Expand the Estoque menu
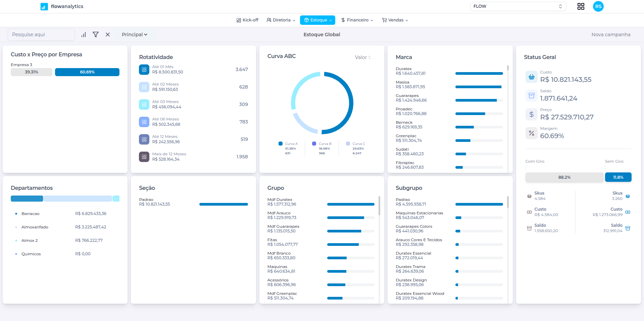The height and width of the screenshot is (321, 644). click(x=317, y=20)
